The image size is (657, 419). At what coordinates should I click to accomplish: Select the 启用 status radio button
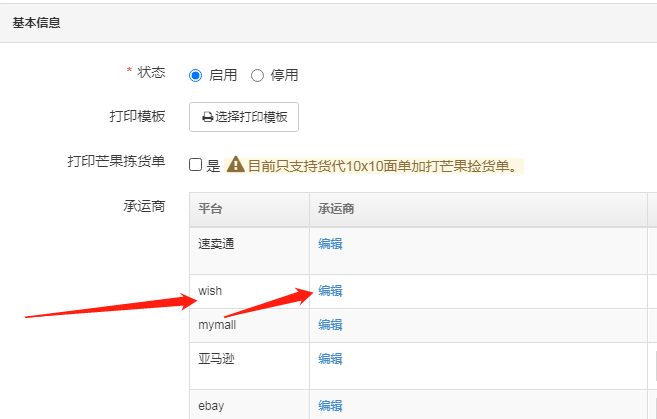[x=195, y=76]
